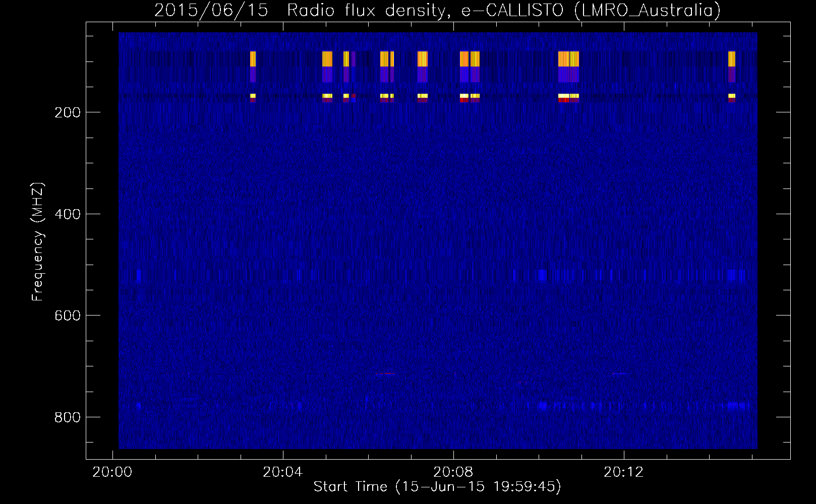Image resolution: width=816 pixels, height=504 pixels.
Task: Click the 'Start Time (15-Jun-15 19:59:45)' label
Action: tap(437, 486)
